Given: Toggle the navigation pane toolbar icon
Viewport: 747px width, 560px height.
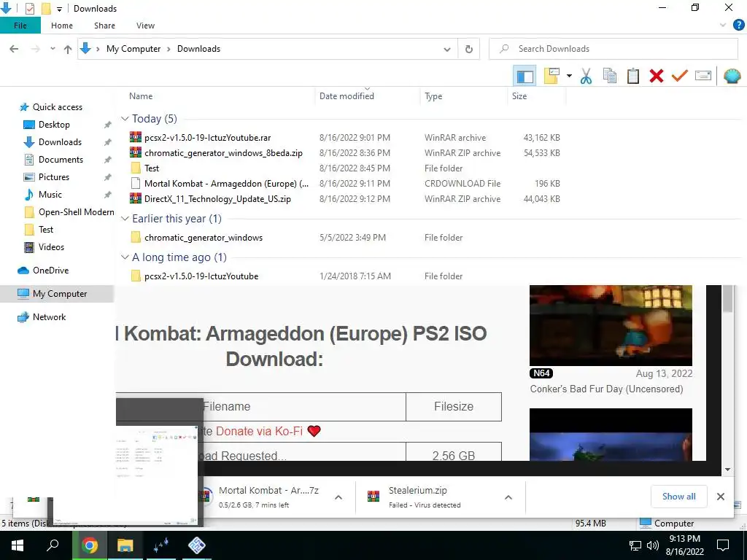Looking at the screenshot, I should (525, 76).
